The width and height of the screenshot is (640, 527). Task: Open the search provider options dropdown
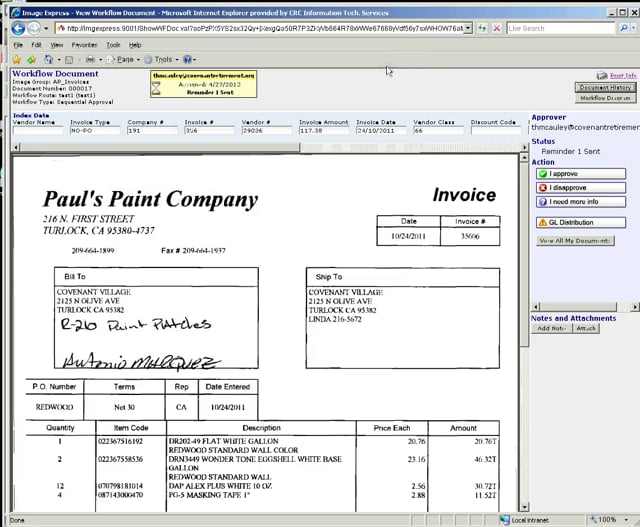click(x=633, y=28)
